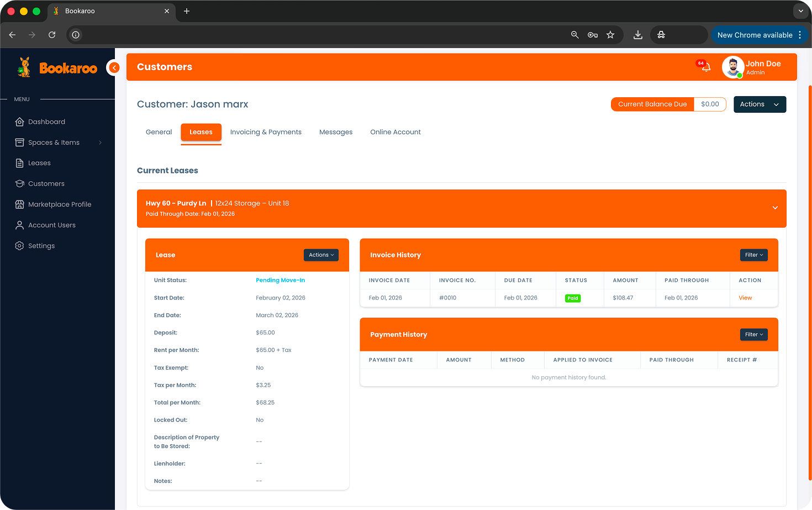The image size is (812, 510).
Task: Collapse sidebar with orange arrow button
Action: click(114, 67)
